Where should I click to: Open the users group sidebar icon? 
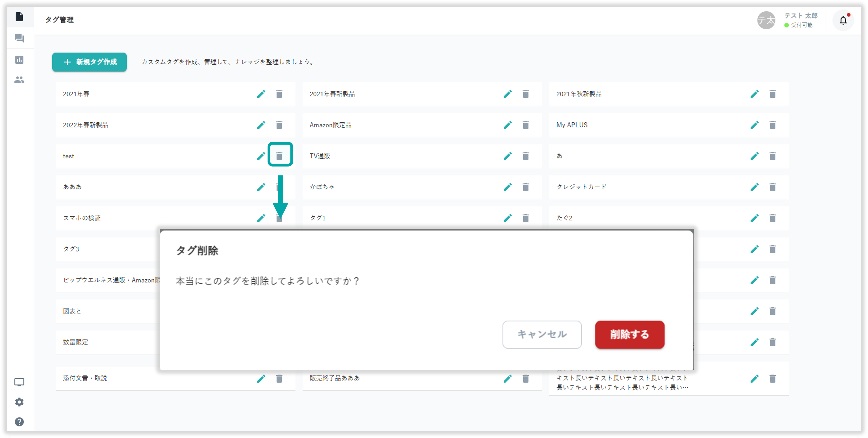point(19,80)
